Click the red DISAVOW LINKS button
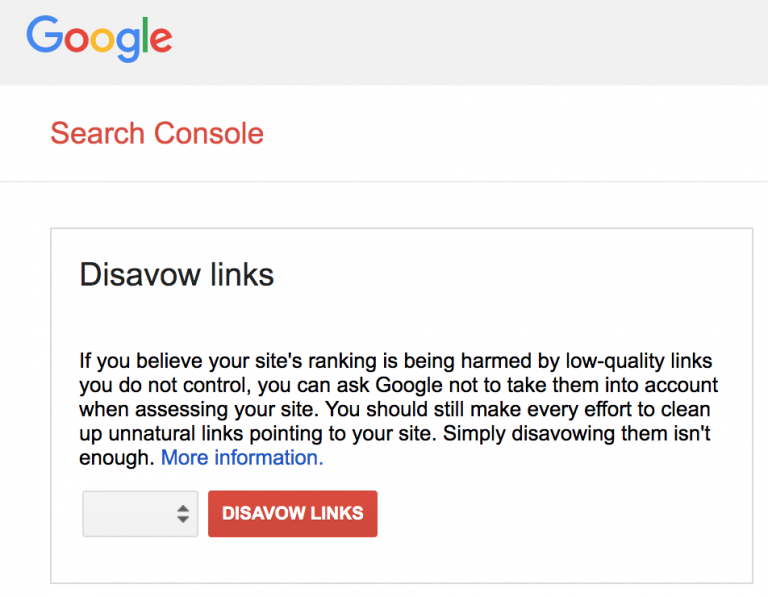The width and height of the screenshot is (768, 597). click(292, 514)
